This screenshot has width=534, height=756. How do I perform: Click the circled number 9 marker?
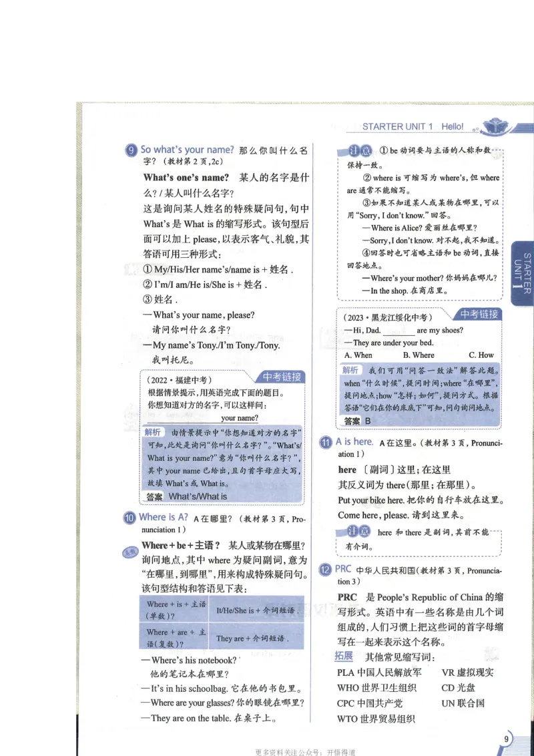[x=131, y=149]
